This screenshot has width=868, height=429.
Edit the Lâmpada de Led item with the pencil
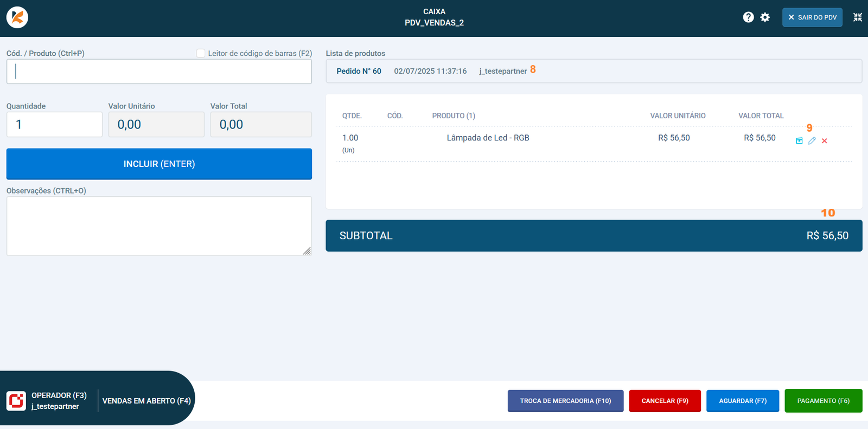[x=812, y=141]
